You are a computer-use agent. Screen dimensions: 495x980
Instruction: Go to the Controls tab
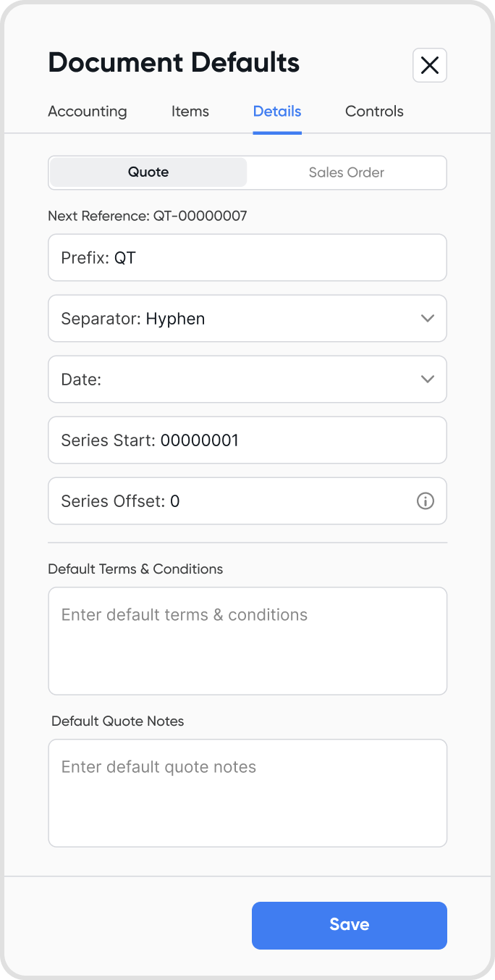(374, 112)
